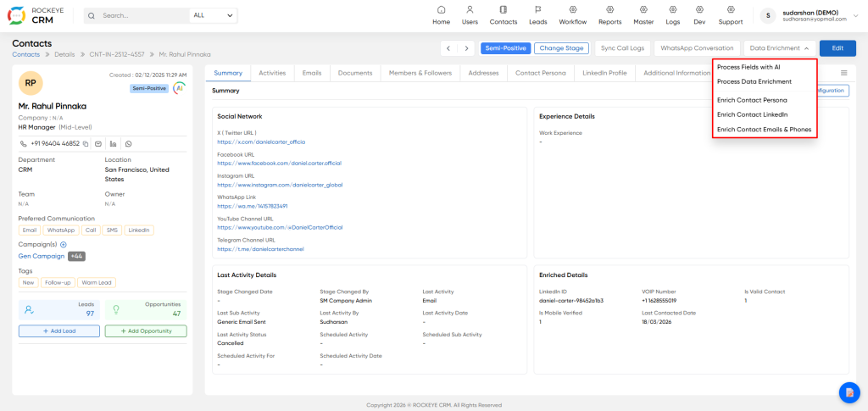
Task: Open the YouTube channel URL
Action: pyautogui.click(x=280, y=227)
